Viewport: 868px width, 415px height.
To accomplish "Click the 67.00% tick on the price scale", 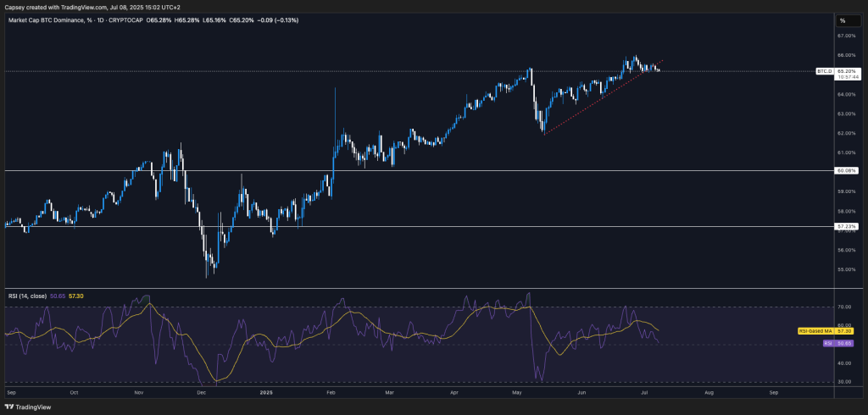I will (846, 36).
